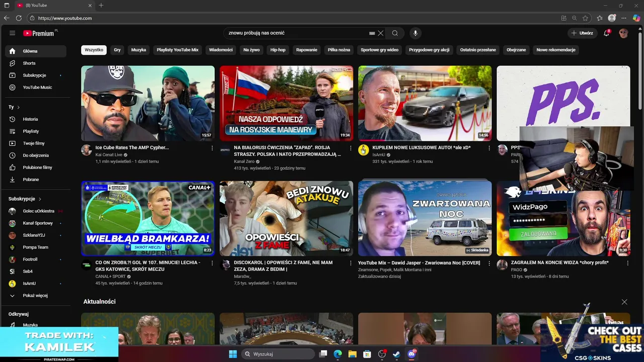Select the Hip-hop filter chip

(x=278, y=50)
